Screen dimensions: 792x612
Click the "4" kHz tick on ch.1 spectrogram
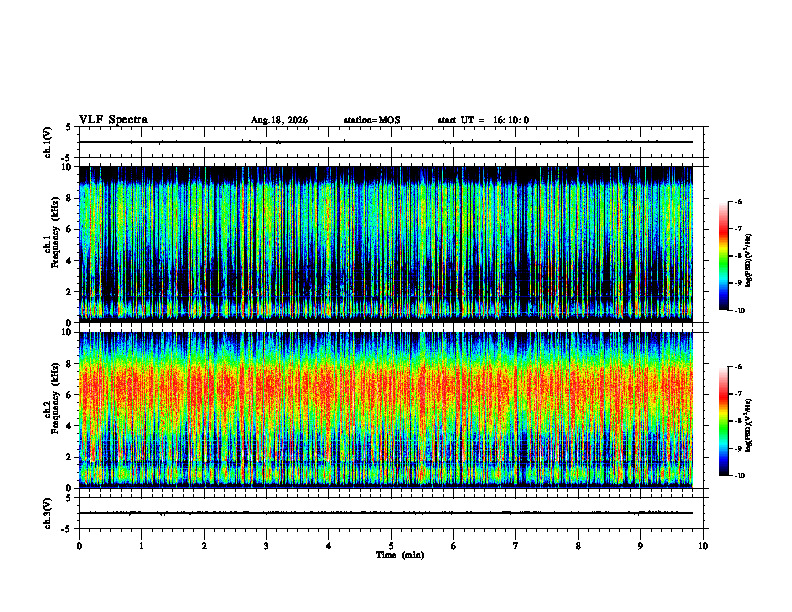click(69, 261)
